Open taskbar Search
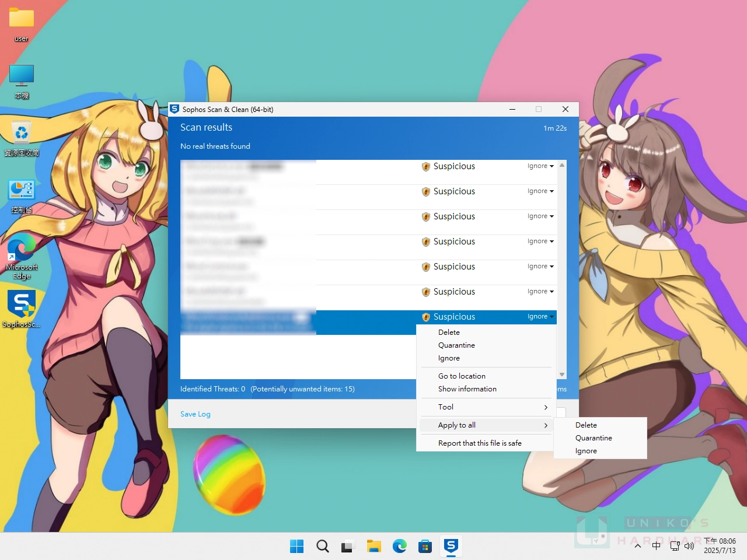Viewport: 747px width, 560px height. coord(323,546)
